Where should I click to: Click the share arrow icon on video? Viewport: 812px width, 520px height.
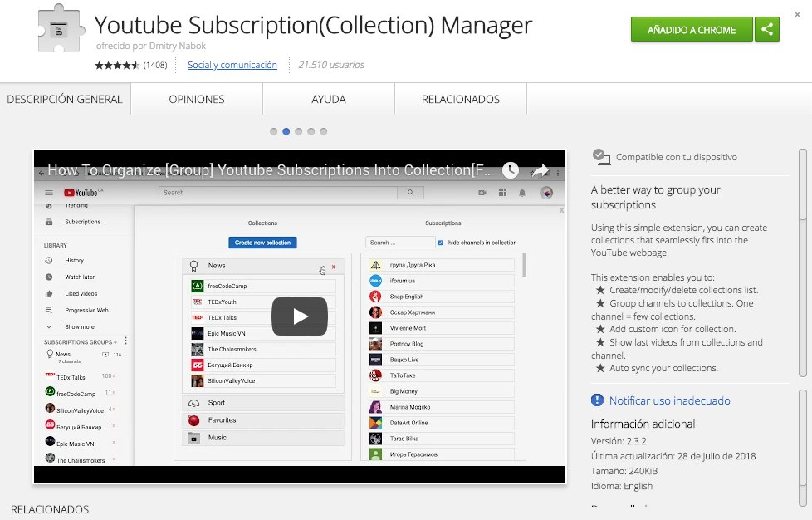pyautogui.click(x=540, y=170)
